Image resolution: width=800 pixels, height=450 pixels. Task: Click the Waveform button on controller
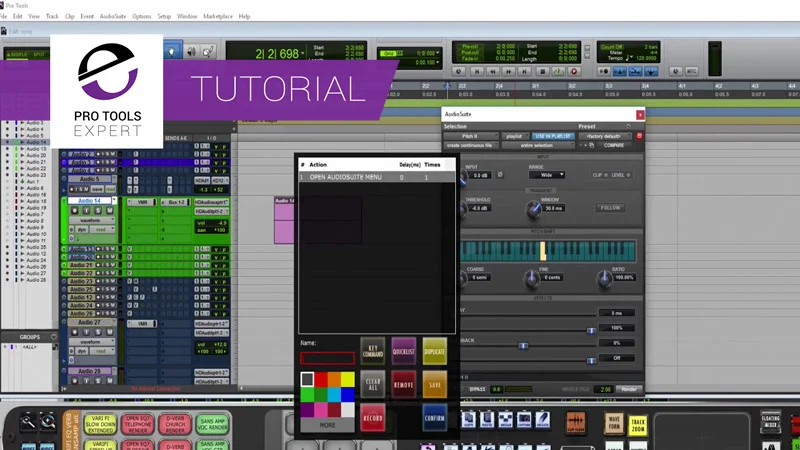(614, 423)
